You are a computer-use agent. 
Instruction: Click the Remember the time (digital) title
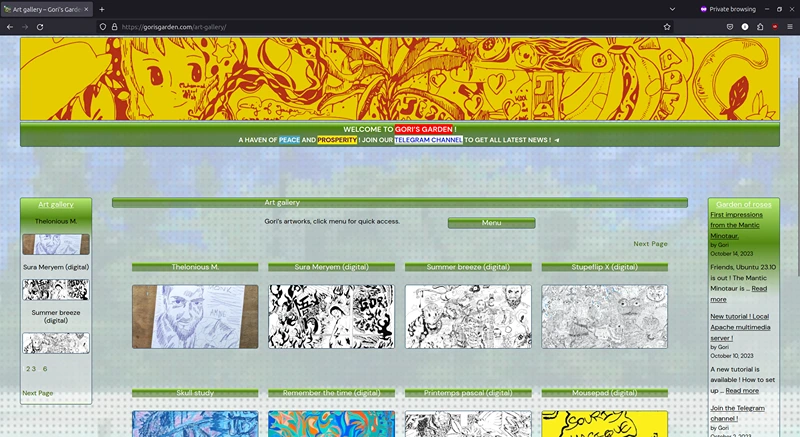332,393
